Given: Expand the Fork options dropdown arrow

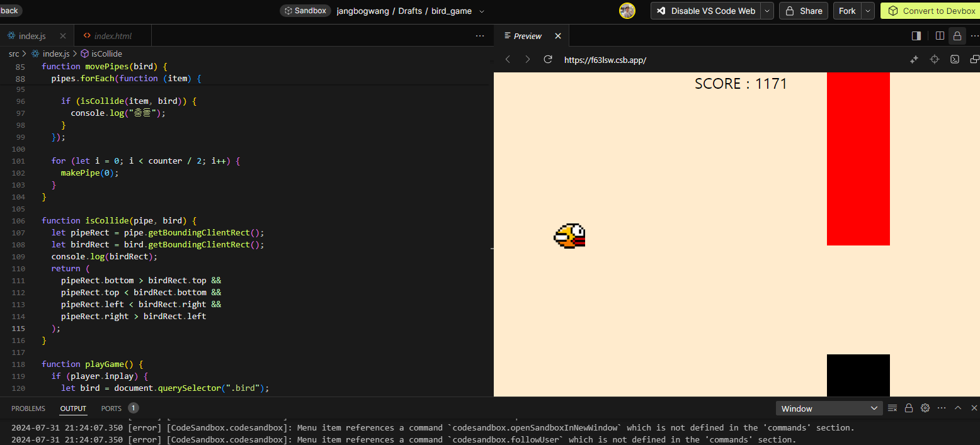Looking at the screenshot, I should (868, 11).
